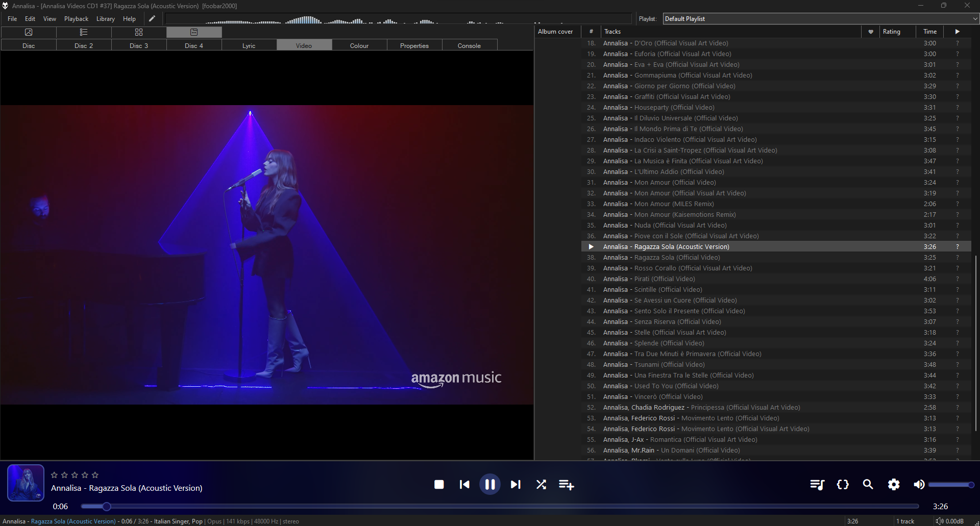The image size is (980, 526).
Task: Click the third rating star
Action: coord(75,475)
